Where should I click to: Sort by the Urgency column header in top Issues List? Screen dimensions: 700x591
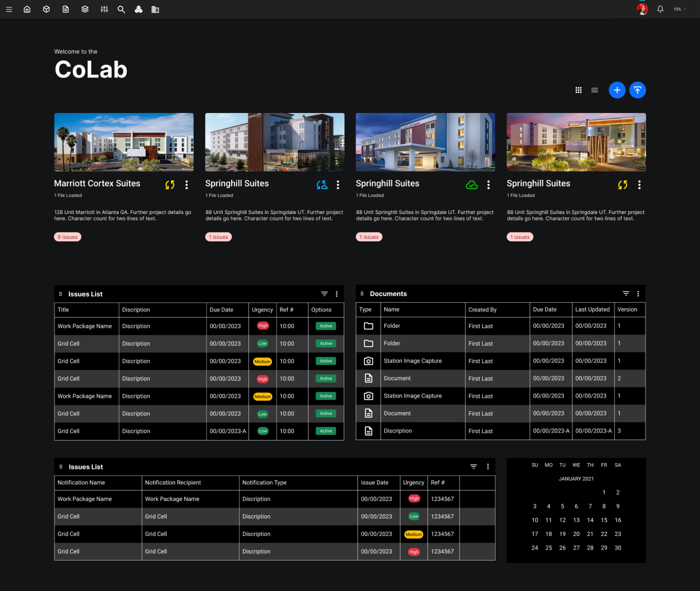click(x=262, y=310)
